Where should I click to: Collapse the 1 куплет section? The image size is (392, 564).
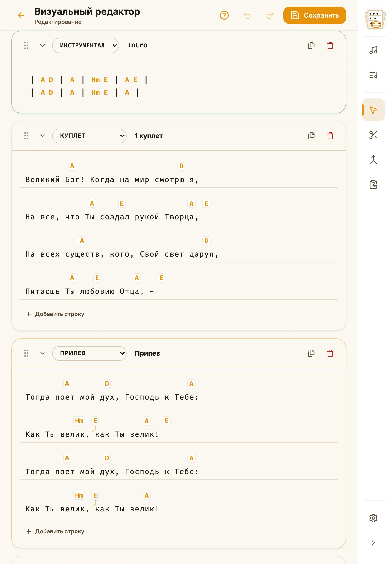[43, 136]
